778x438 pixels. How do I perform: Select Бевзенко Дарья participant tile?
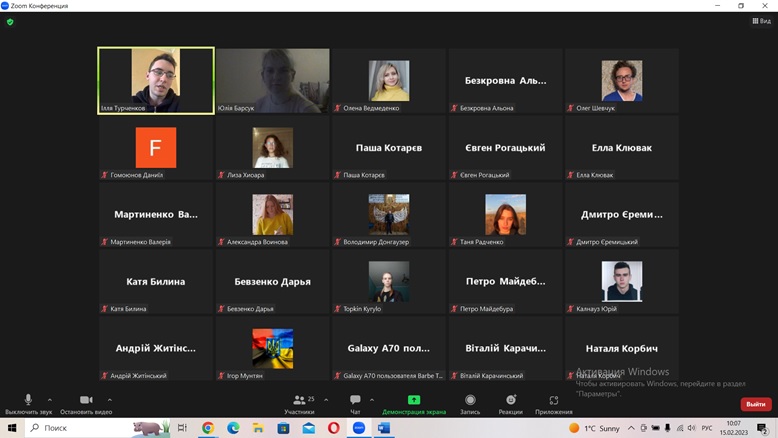(272, 282)
